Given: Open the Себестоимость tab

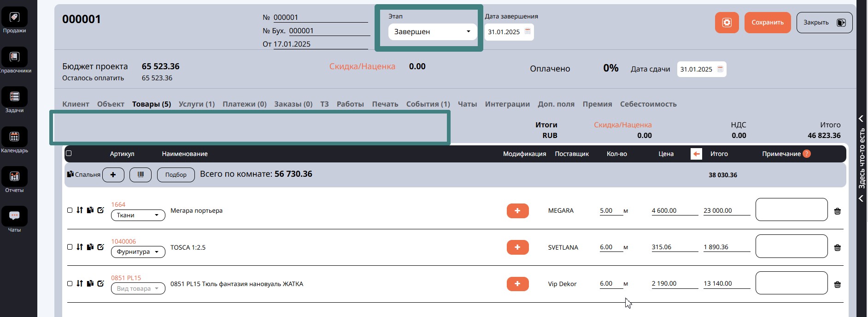Looking at the screenshot, I should (648, 104).
